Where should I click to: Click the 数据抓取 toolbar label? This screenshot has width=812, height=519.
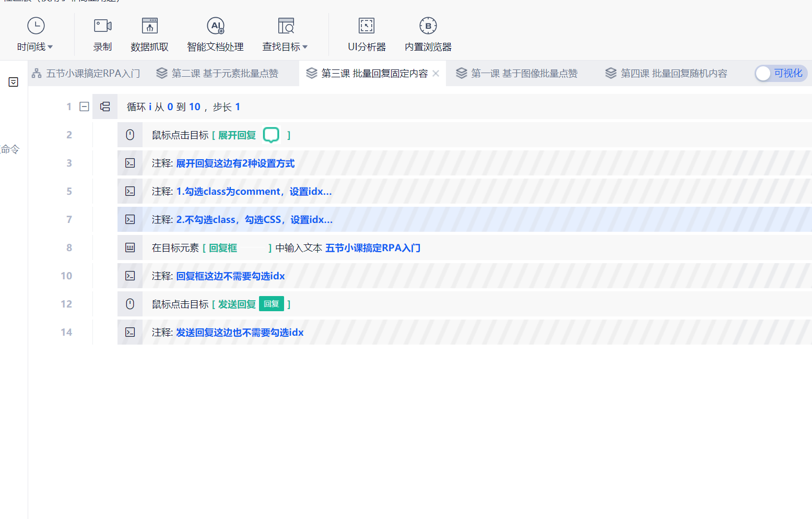tap(150, 47)
